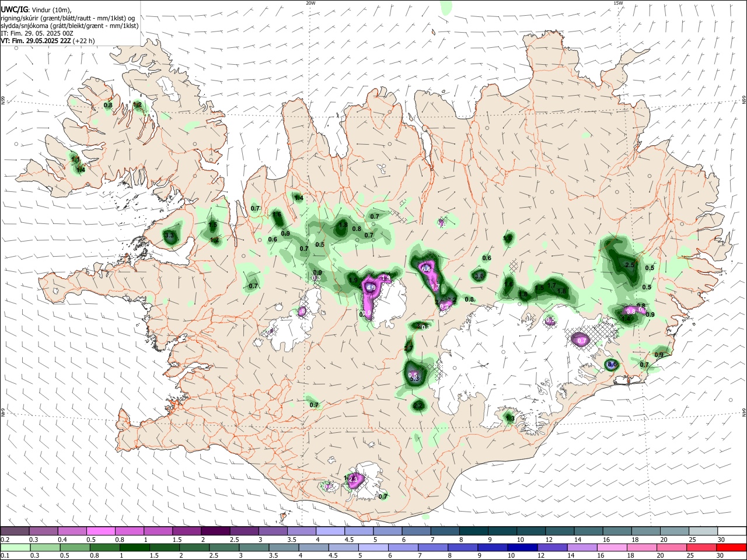
Task: Select the darkest green 1–1.5 rain legend swatch
Action: coord(134,547)
